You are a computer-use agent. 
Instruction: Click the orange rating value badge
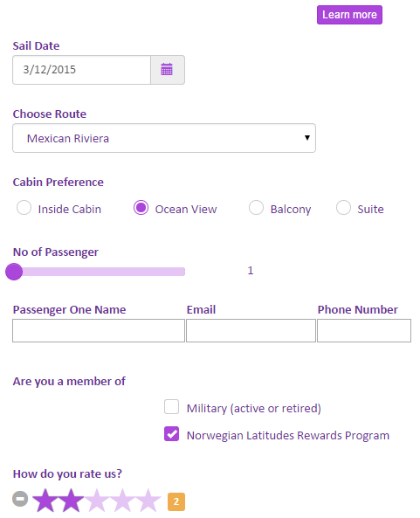(176, 501)
